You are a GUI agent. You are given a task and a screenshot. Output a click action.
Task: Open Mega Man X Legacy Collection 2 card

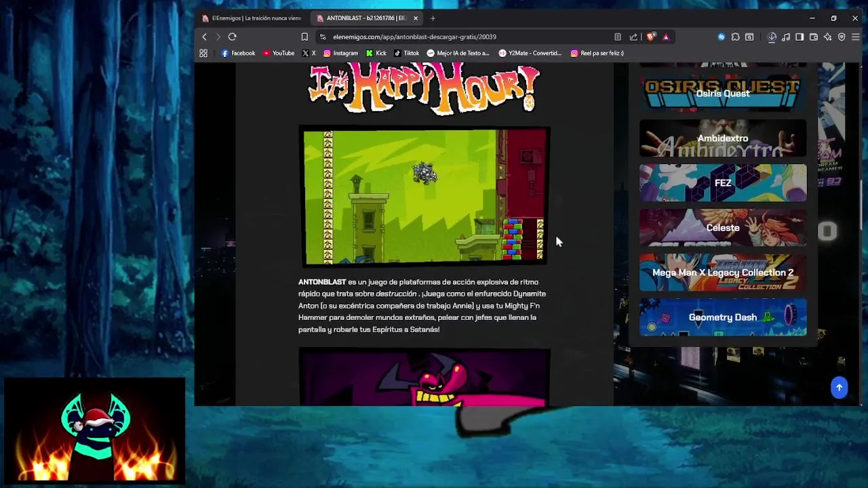(x=723, y=272)
